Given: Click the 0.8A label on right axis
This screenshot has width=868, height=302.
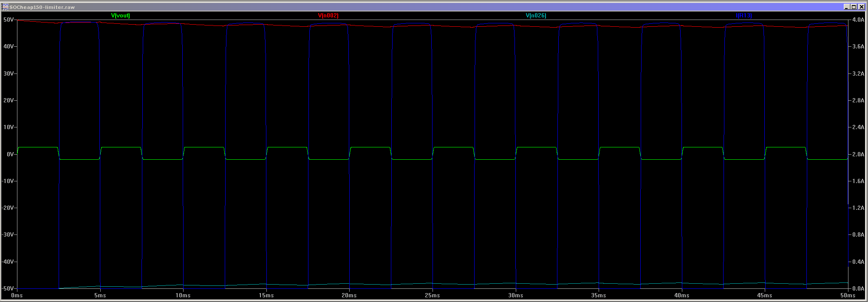Looking at the screenshot, I should tap(858, 234).
